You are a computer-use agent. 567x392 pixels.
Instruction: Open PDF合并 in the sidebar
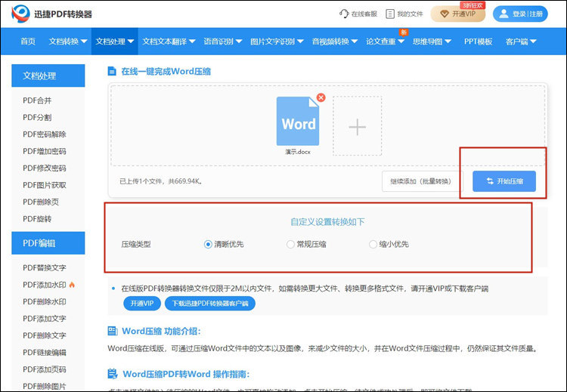point(37,100)
